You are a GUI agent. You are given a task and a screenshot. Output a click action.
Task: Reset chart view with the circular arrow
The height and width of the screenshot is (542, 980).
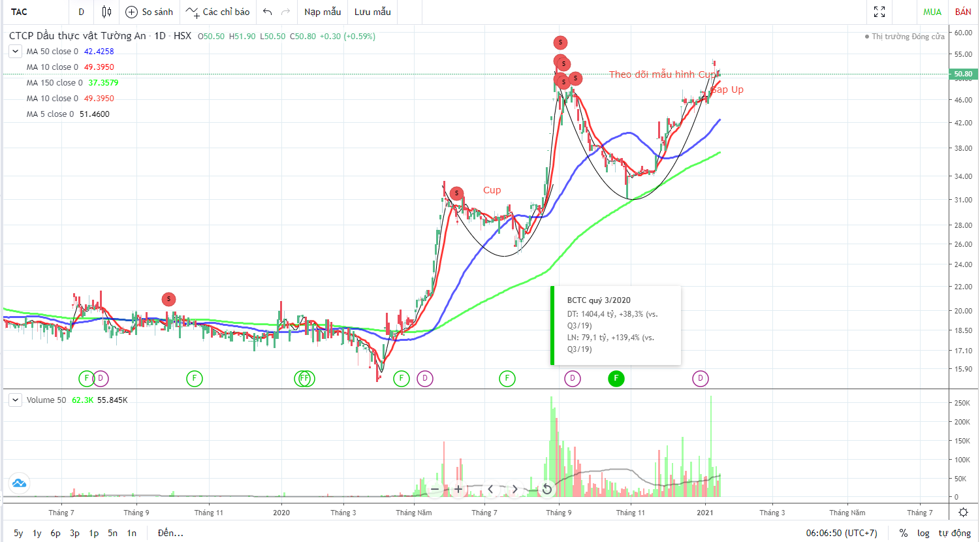(x=547, y=489)
